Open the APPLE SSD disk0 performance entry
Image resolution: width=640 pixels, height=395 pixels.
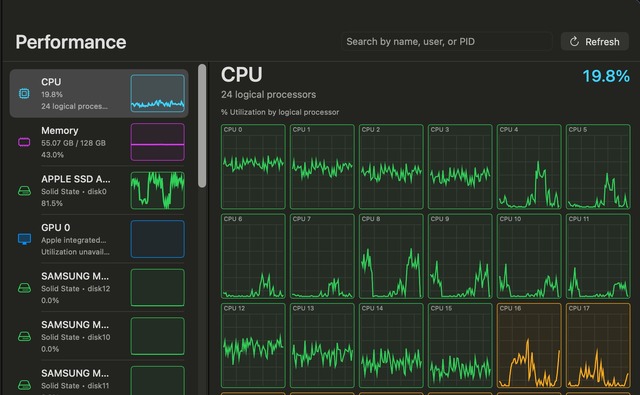[x=99, y=191]
